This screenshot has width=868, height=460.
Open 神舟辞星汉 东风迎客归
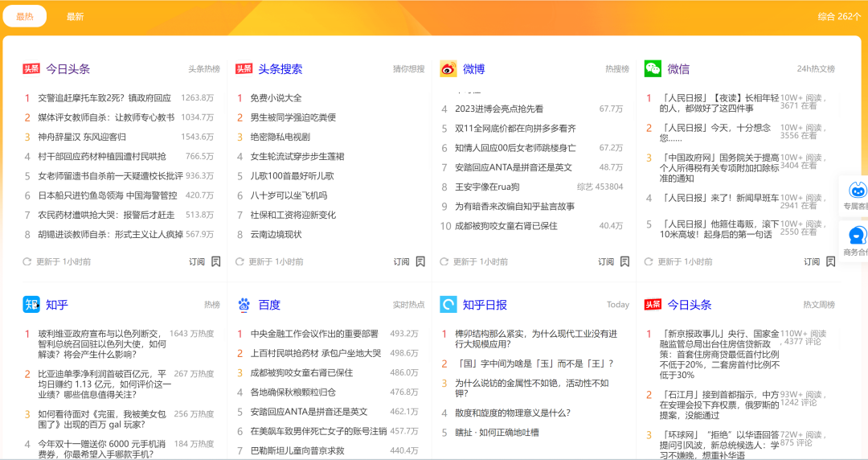pos(82,137)
